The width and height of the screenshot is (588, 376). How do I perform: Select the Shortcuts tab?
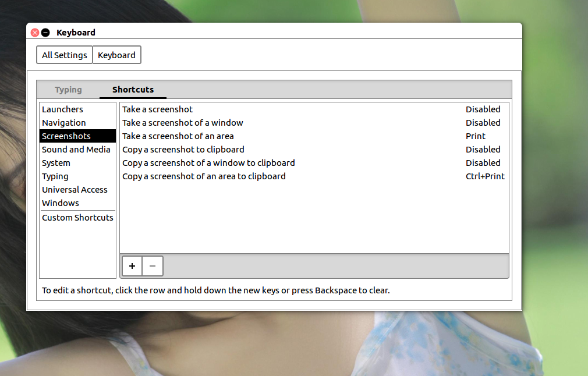coord(133,90)
